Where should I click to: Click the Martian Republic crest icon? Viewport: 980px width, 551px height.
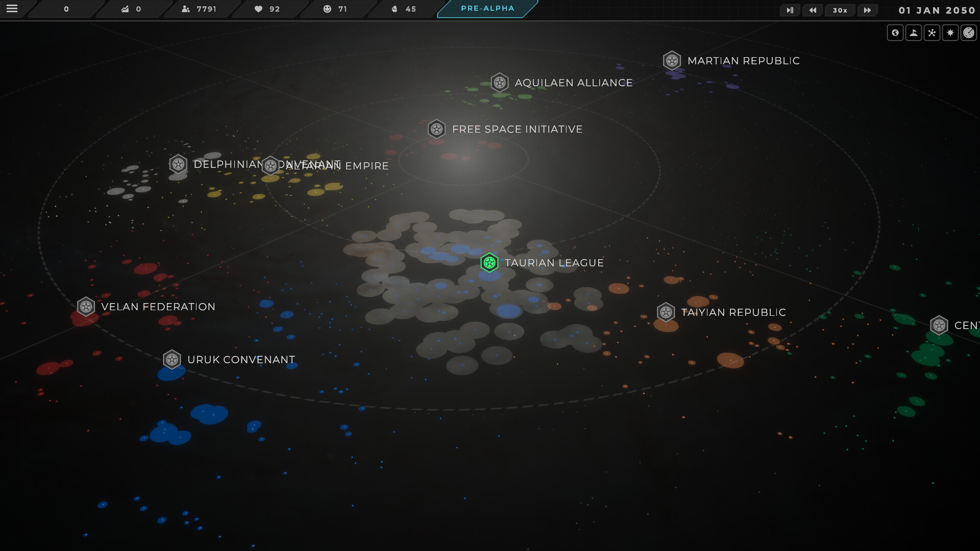click(x=672, y=60)
